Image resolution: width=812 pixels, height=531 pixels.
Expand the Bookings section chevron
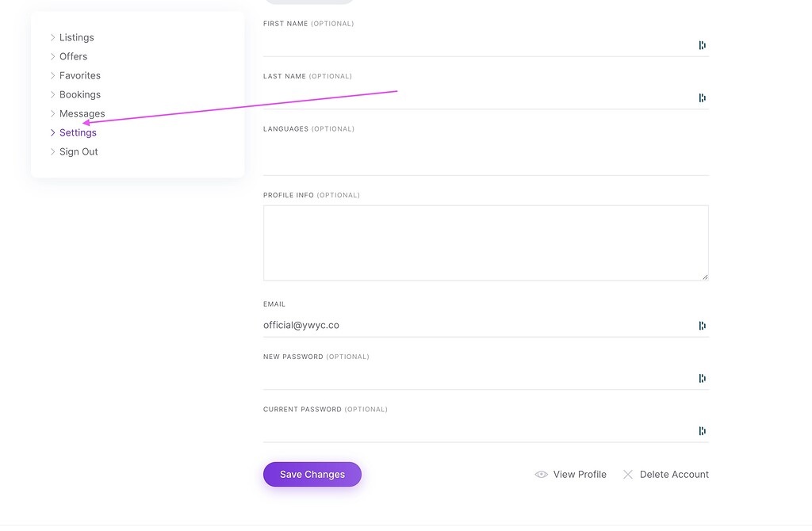[x=52, y=94]
